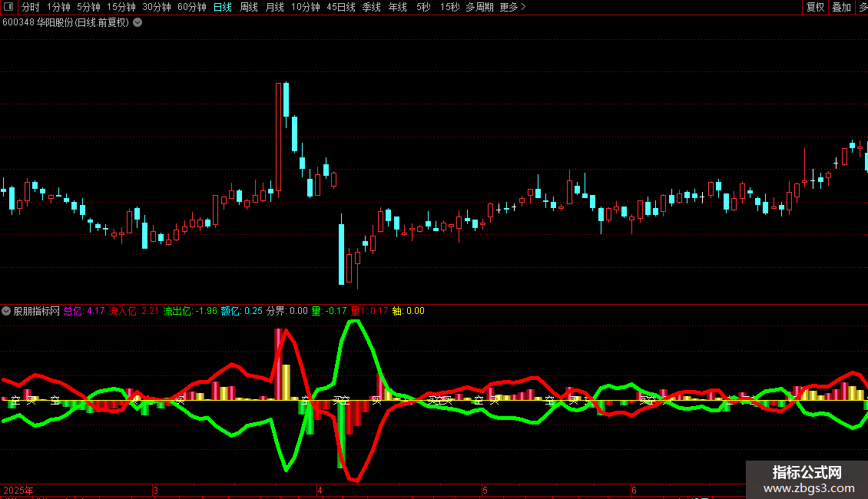Click month 4 marker on time axis
This screenshot has height=499, width=868.
coord(320,490)
